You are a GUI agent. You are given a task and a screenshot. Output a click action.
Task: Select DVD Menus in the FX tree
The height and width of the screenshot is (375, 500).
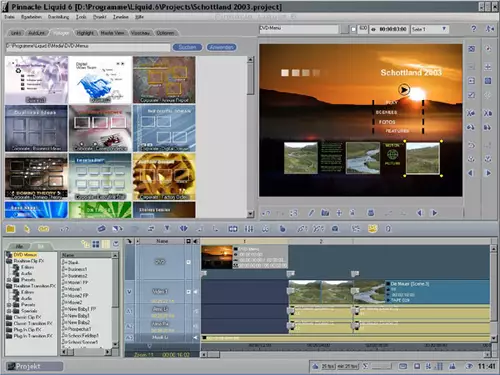pyautogui.click(x=25, y=255)
